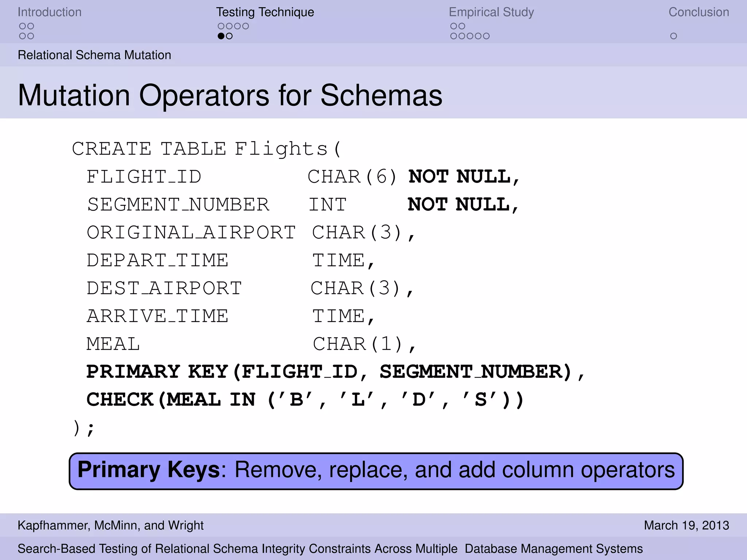Click the INT data type

click(328, 205)
